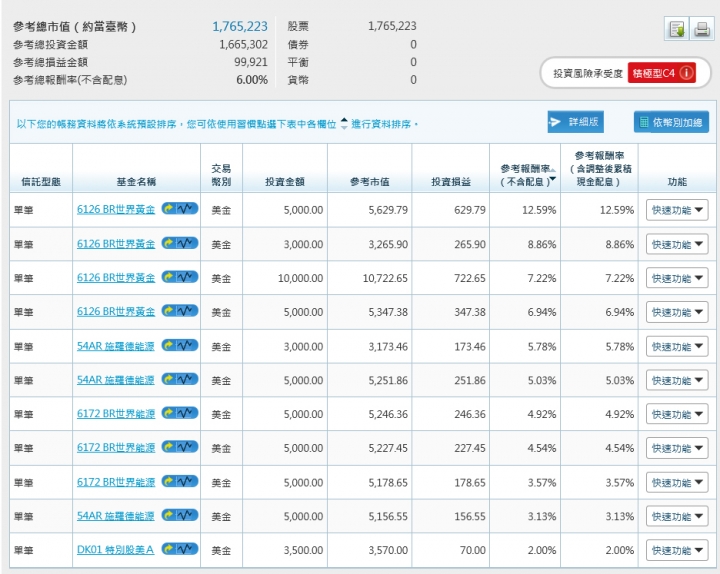
Task: Open chart icon for the 4.92% BR世界能源 row
Action: (188, 413)
